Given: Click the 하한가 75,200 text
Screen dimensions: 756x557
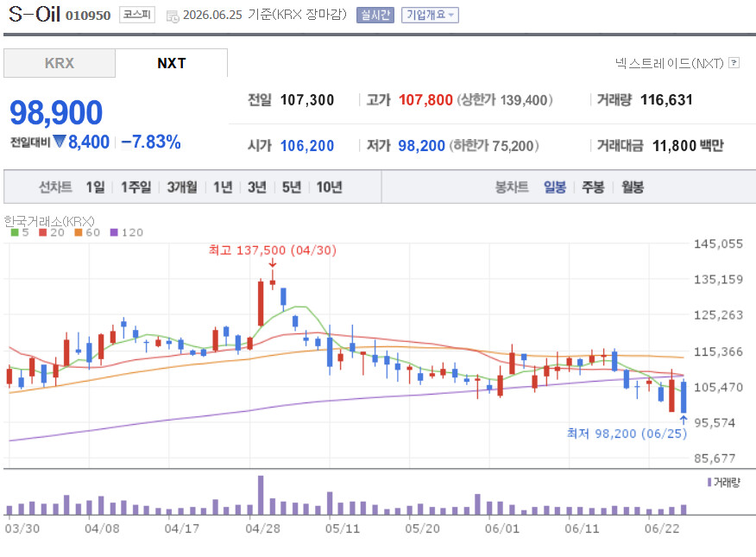Looking at the screenshot, I should click(495, 146).
